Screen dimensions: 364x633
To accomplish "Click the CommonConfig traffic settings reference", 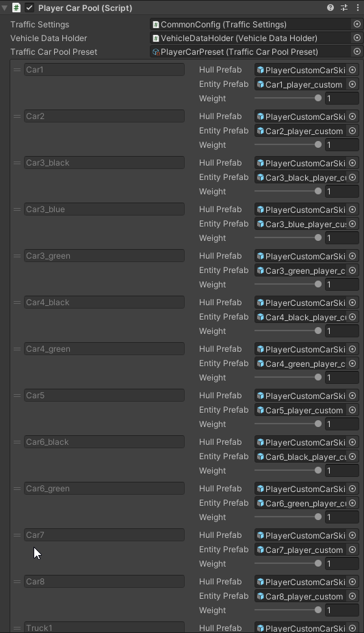I will [x=251, y=24].
